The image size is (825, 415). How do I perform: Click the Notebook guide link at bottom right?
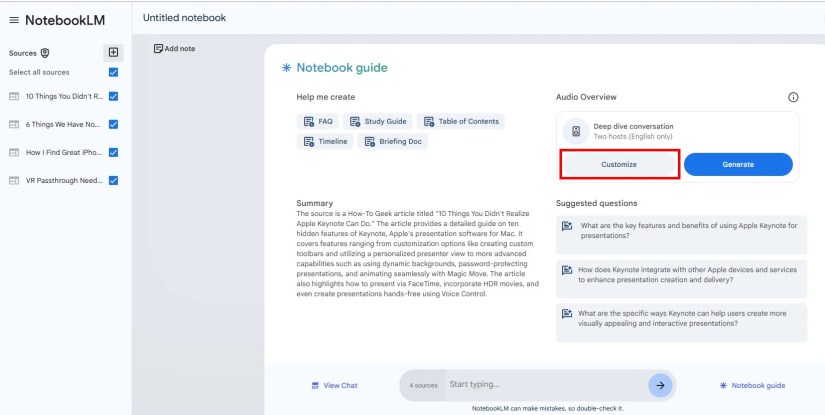click(752, 386)
